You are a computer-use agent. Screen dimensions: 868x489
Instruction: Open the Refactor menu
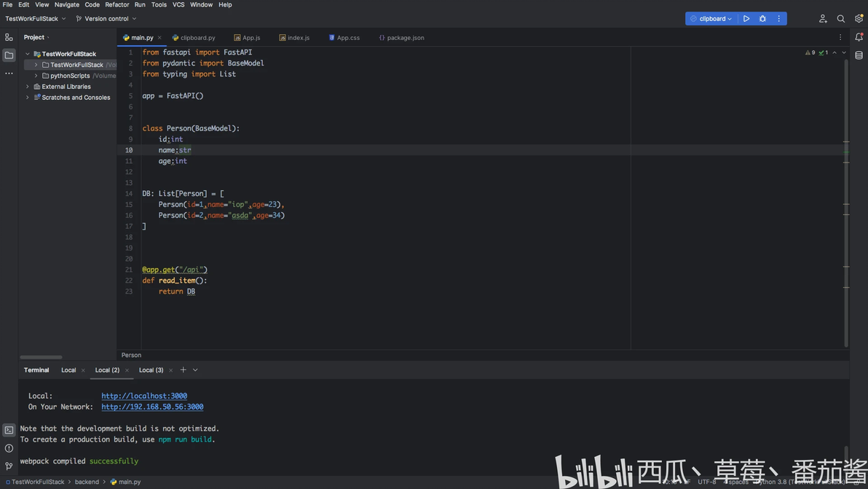point(117,5)
